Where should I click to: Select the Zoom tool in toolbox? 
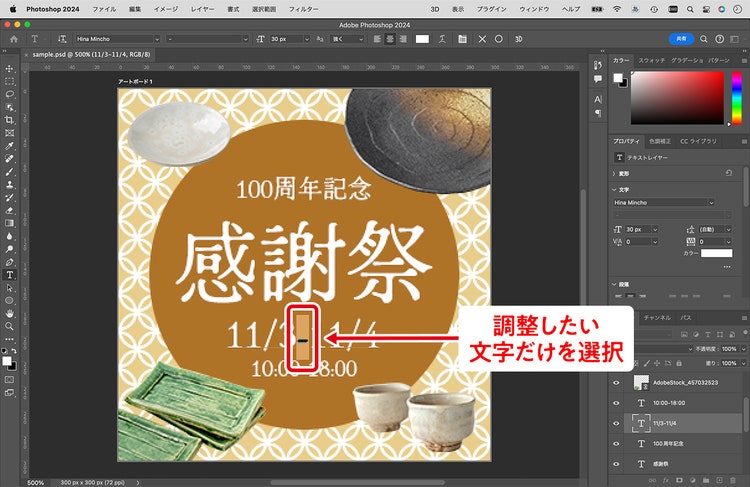pyautogui.click(x=10, y=327)
